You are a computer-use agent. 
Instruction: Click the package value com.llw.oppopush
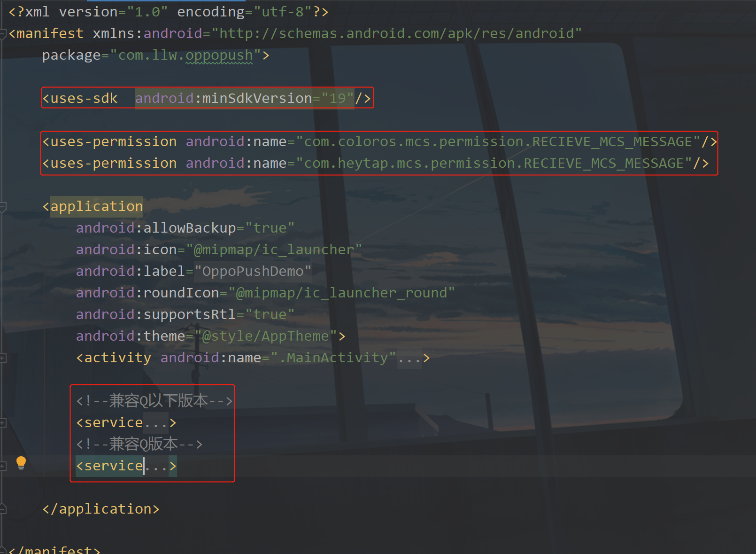[x=185, y=55]
